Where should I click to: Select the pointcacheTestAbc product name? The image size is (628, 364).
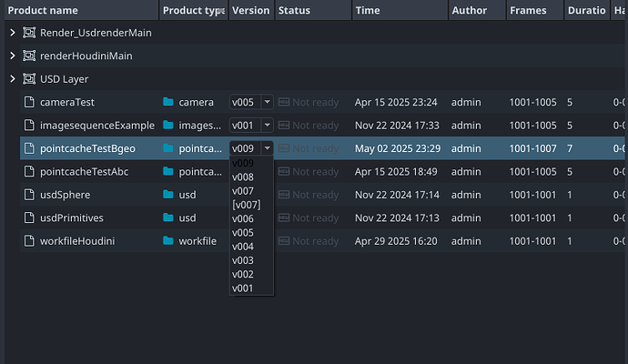(84, 172)
